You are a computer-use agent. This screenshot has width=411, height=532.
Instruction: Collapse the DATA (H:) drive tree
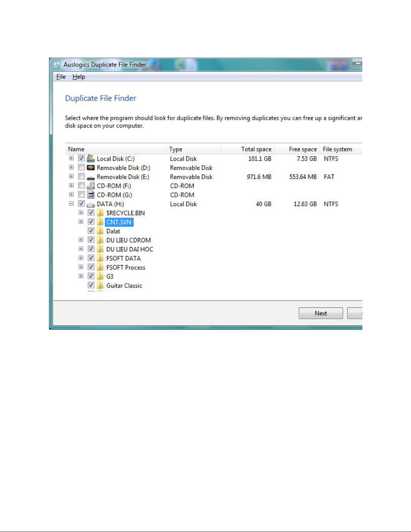(x=71, y=203)
